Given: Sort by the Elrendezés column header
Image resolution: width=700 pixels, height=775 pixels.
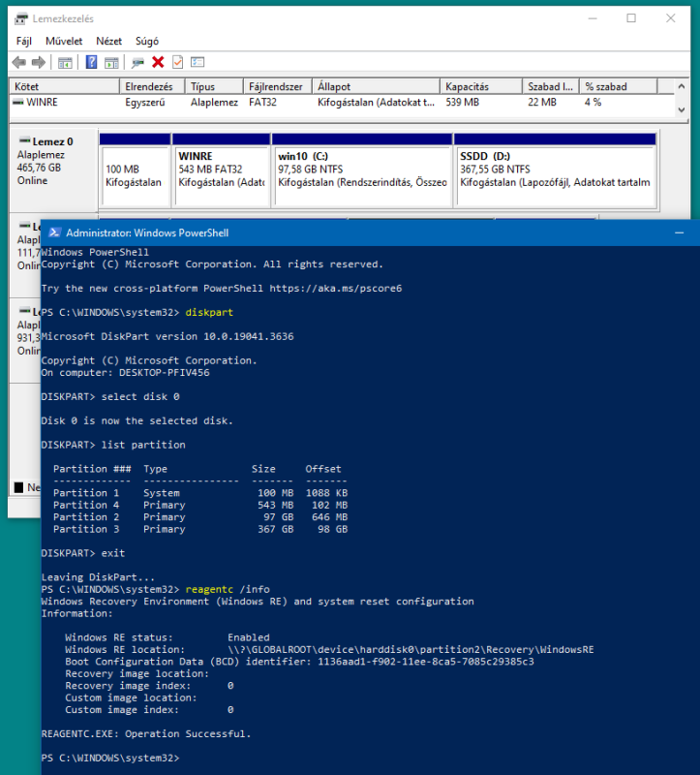Looking at the screenshot, I should (x=152, y=86).
